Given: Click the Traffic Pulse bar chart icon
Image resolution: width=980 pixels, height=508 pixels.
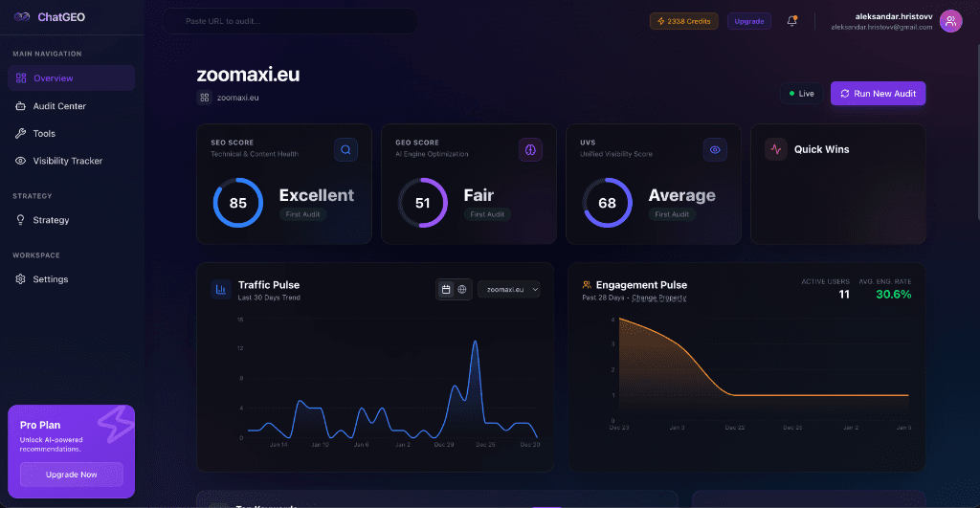Looking at the screenshot, I should point(221,289).
